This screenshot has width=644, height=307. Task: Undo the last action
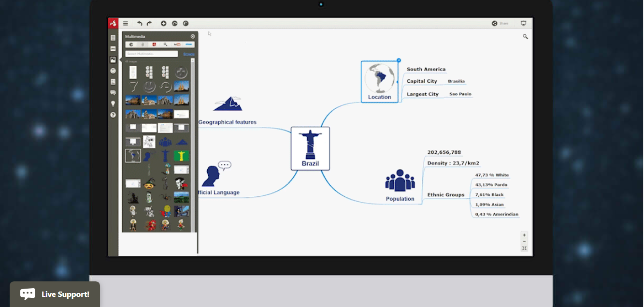pos(140,23)
